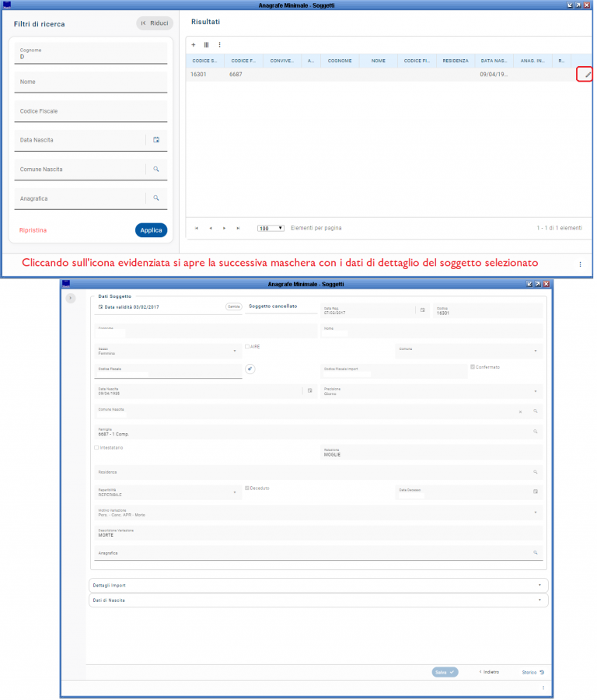Viewport: 597px width, 700px height.
Task: Click the Ripristina link
Action: (33, 231)
